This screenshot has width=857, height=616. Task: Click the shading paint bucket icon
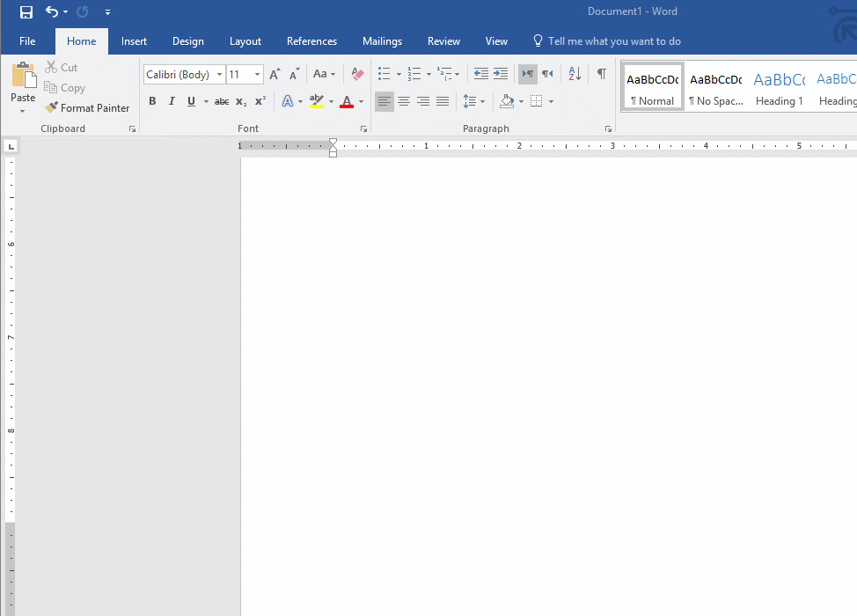pos(507,101)
